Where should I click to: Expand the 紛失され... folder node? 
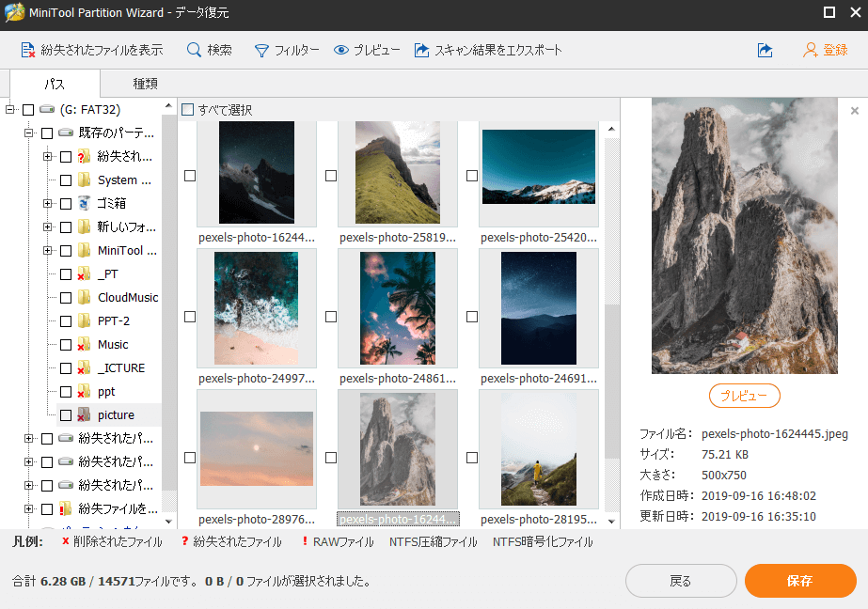[x=48, y=157]
